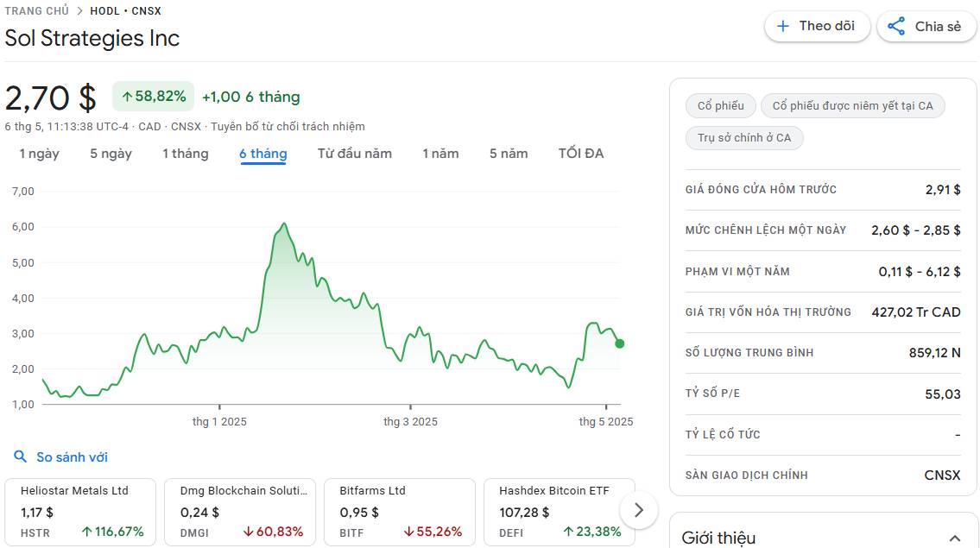
Task: Click the 116,67% Heliostar change
Action: pyautogui.click(x=113, y=532)
